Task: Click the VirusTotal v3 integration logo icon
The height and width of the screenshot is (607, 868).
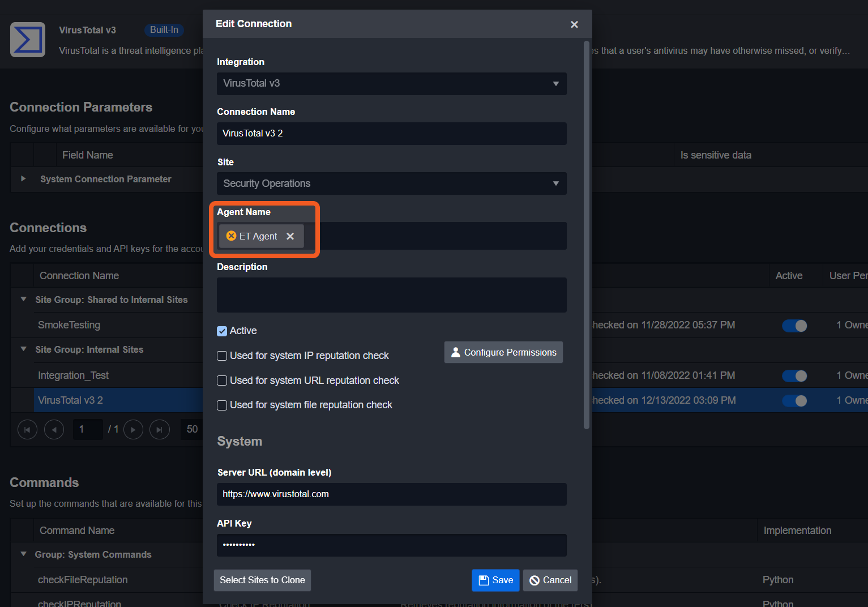Action: 28,40
